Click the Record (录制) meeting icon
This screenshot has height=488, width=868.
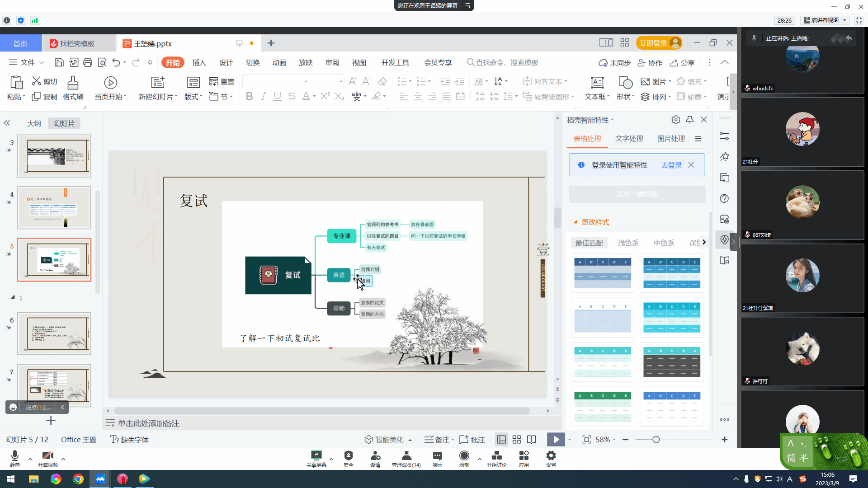[464, 455]
